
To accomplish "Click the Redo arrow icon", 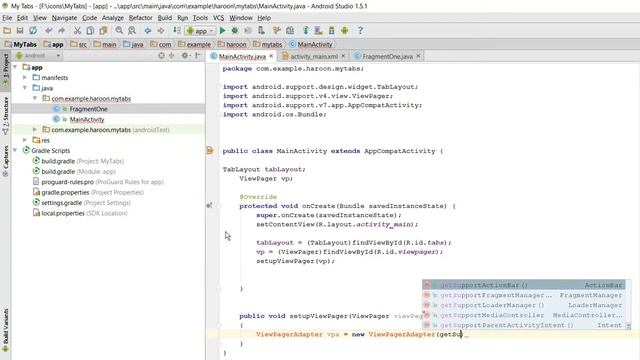I will (x=61, y=31).
